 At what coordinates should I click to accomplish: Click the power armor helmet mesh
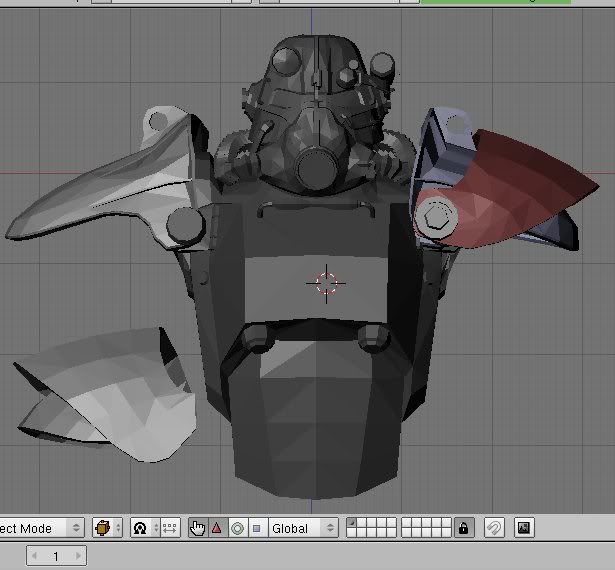point(318,114)
